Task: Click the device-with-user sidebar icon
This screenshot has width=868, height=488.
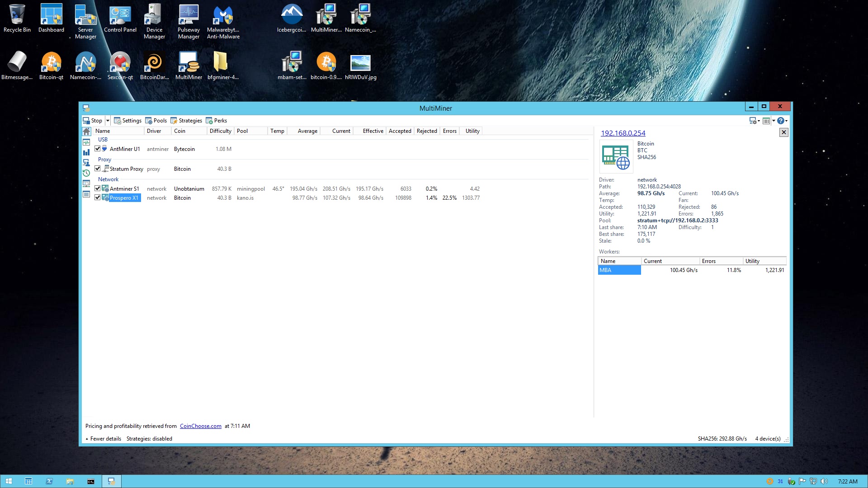Action: tap(86, 163)
